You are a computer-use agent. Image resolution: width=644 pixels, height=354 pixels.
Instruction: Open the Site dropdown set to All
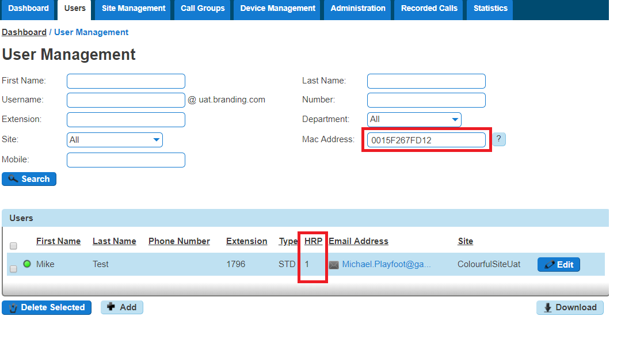115,140
